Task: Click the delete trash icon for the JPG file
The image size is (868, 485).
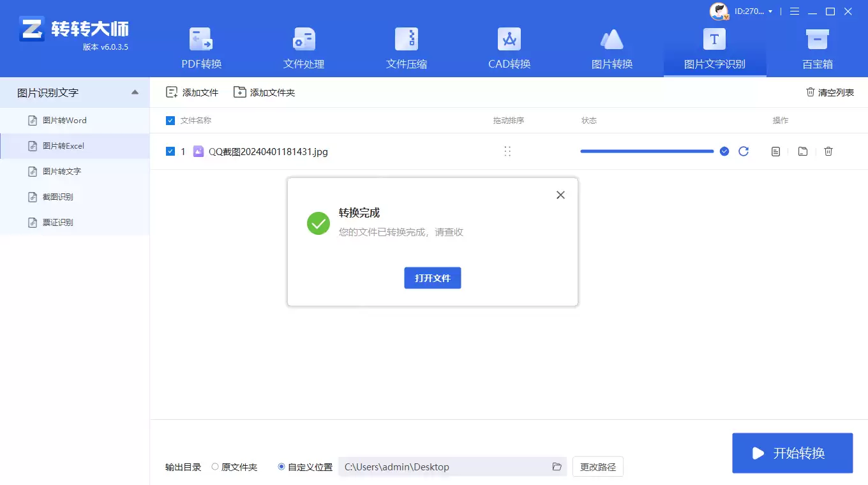Action: point(828,151)
